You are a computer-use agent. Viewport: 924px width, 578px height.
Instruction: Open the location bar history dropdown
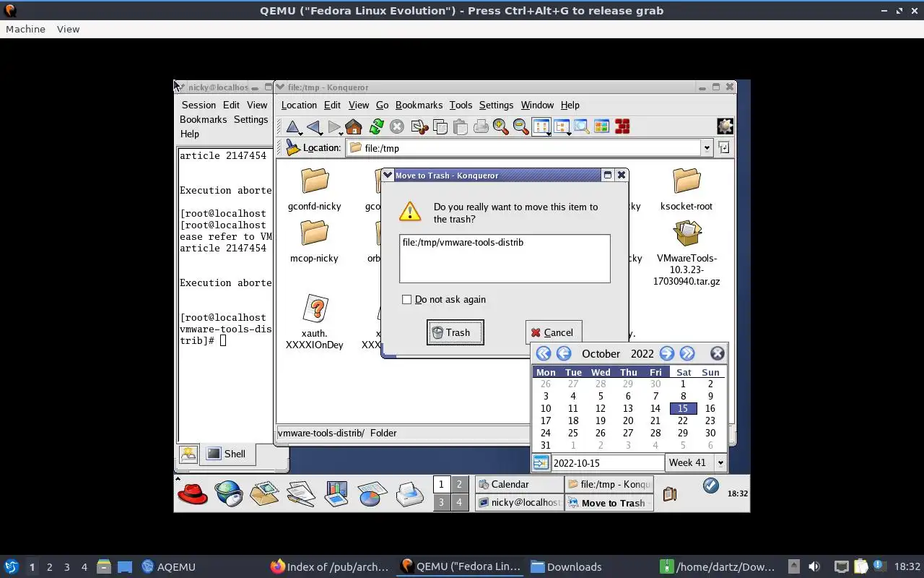coord(706,148)
